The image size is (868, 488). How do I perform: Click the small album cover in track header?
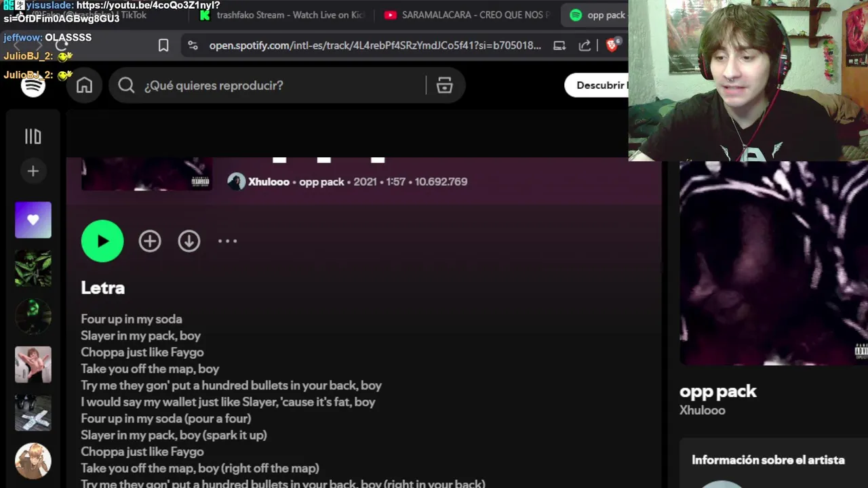click(146, 174)
